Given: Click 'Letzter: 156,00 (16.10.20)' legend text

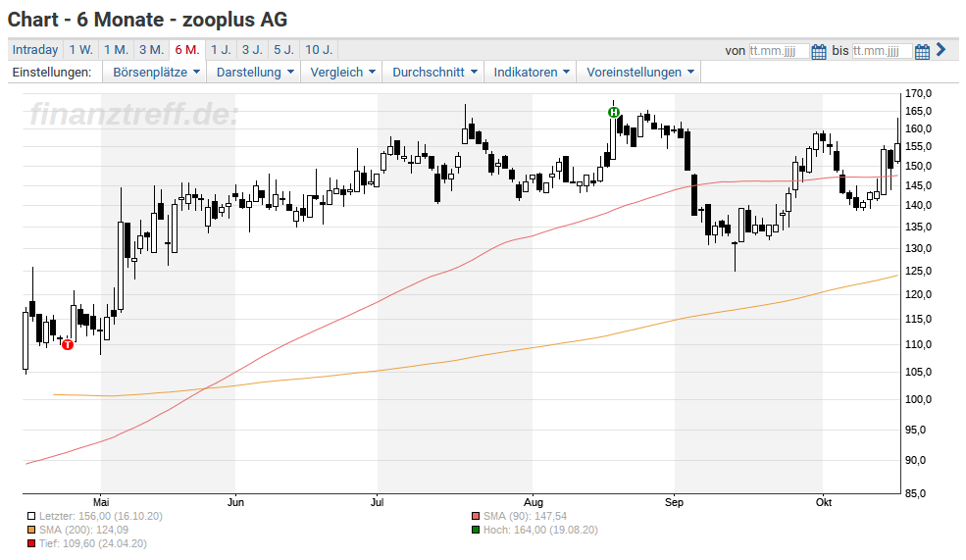Looking at the screenshot, I should click(101, 516).
